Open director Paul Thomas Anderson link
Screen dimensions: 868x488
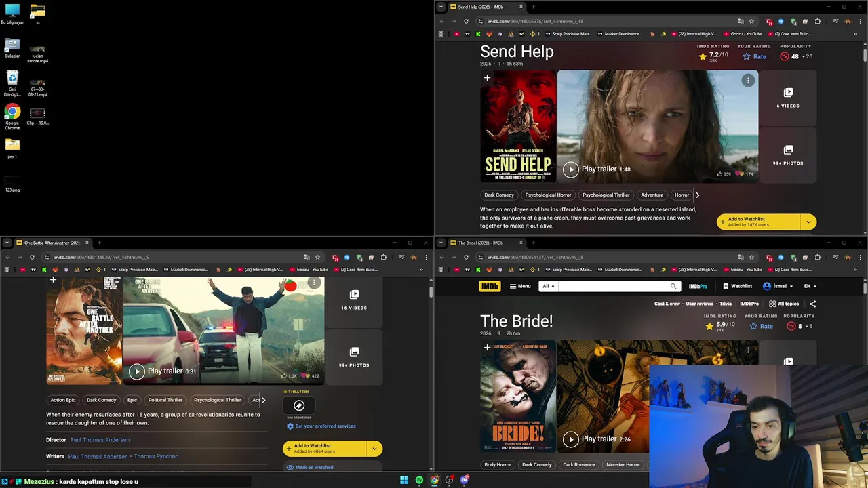pos(100,440)
